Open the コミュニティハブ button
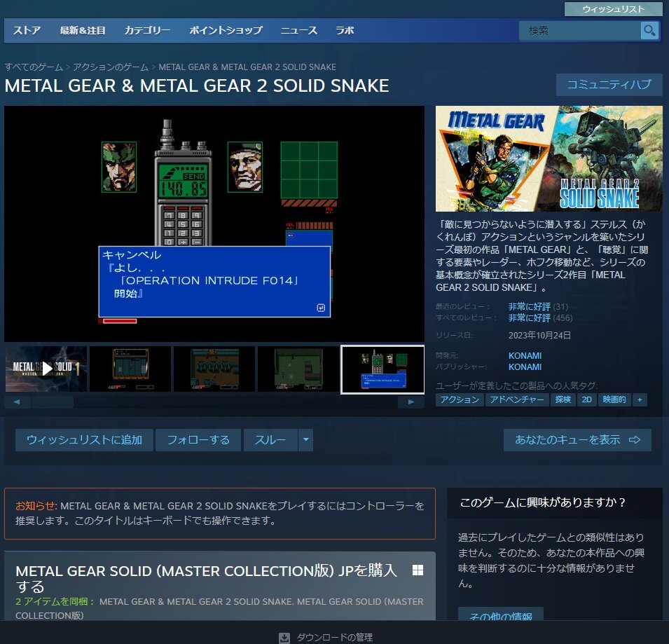Viewport: 669px width, 644px height. point(609,85)
